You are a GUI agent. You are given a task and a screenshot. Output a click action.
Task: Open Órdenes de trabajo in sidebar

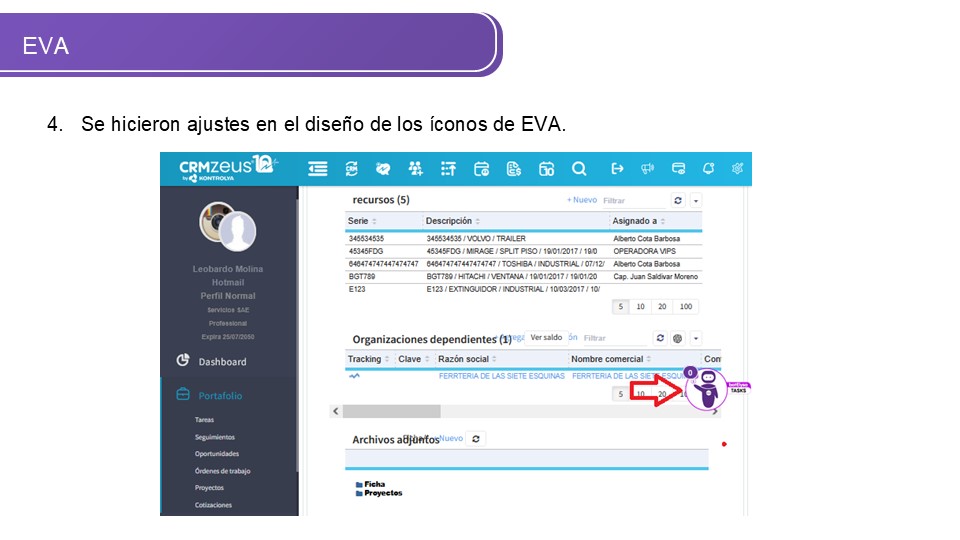[x=222, y=471]
